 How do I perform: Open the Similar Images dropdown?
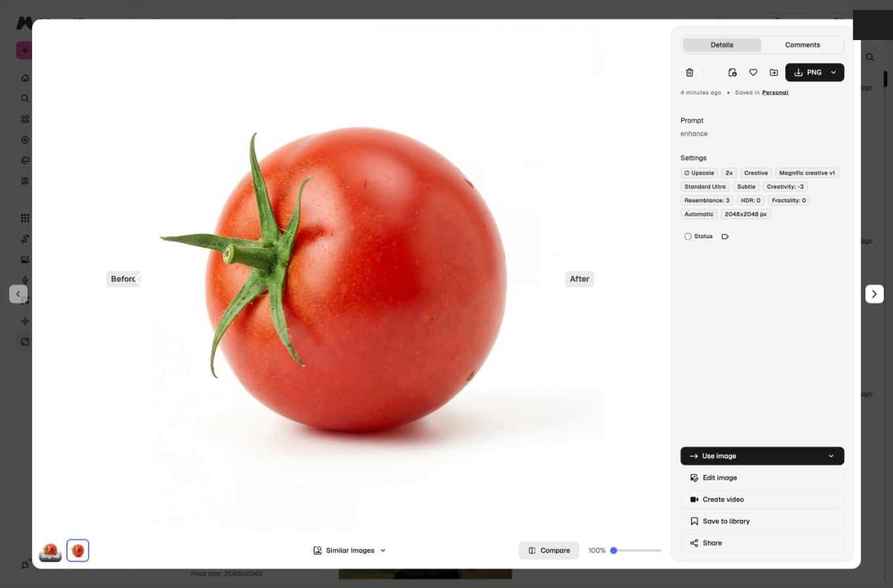pos(350,551)
